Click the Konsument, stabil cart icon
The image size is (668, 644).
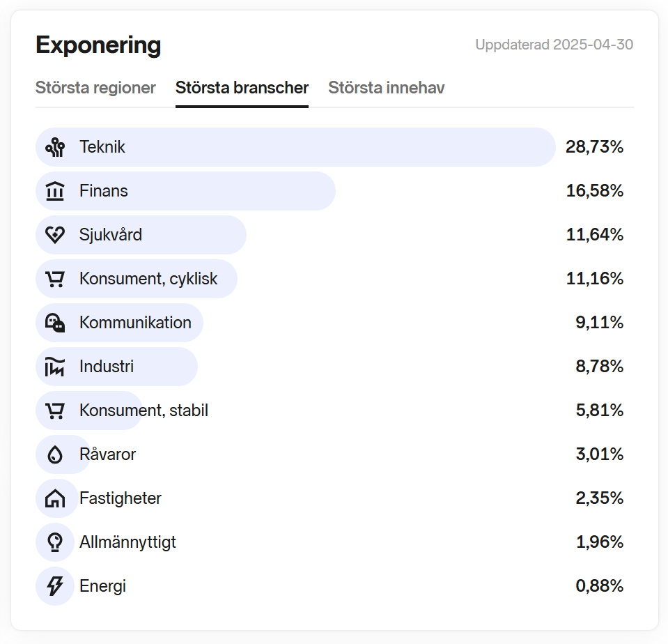(55, 411)
